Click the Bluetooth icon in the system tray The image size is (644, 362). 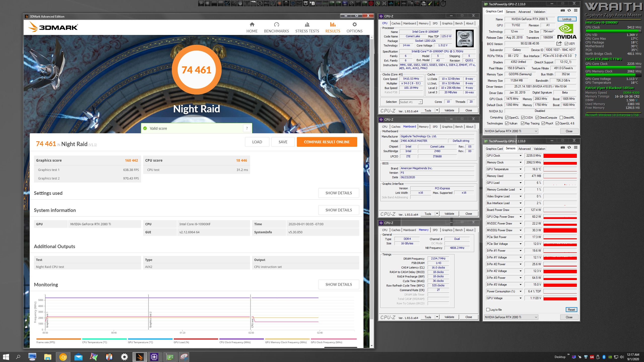point(604,357)
